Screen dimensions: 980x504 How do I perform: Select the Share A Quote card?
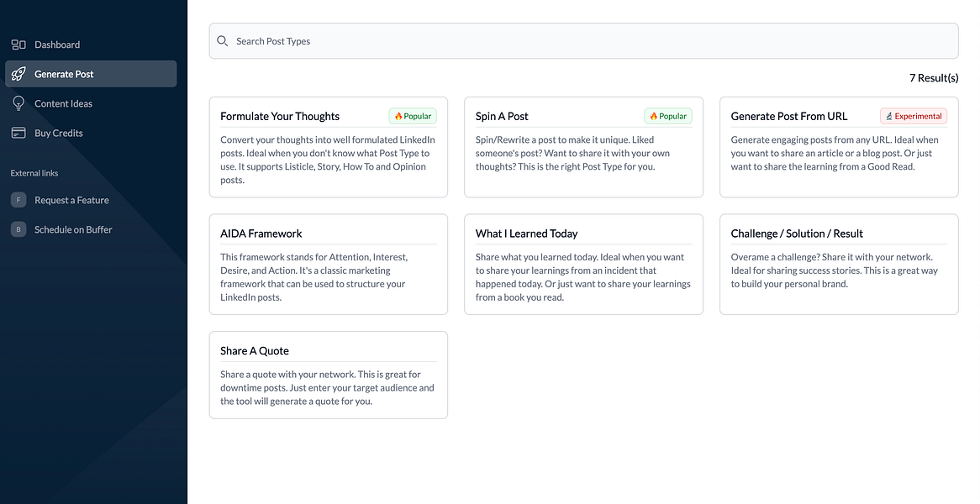coord(328,375)
